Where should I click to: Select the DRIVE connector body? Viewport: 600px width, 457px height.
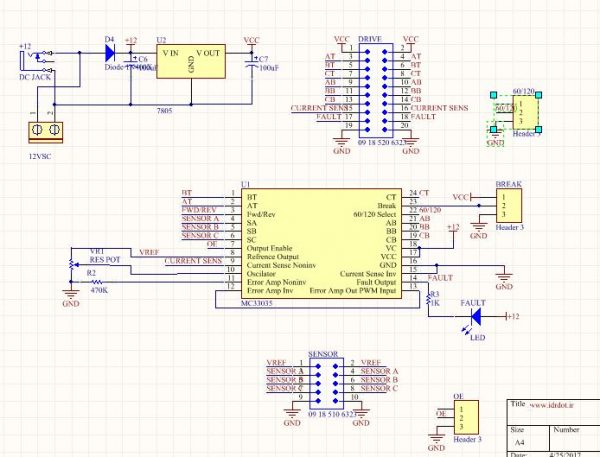point(376,90)
